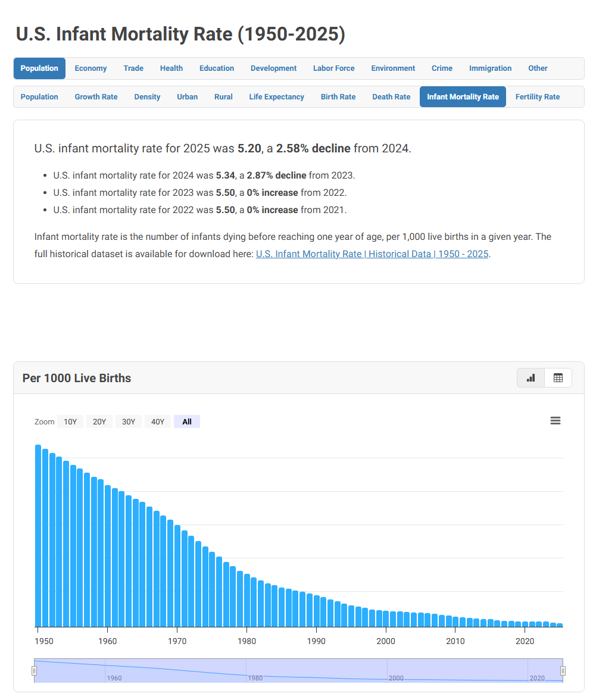Open the Birth Rate sub-tab
This screenshot has height=700, width=593.
pos(338,97)
